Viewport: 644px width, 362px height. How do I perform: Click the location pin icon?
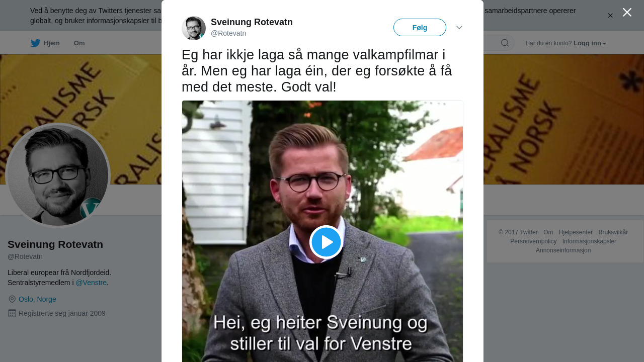coord(12,299)
